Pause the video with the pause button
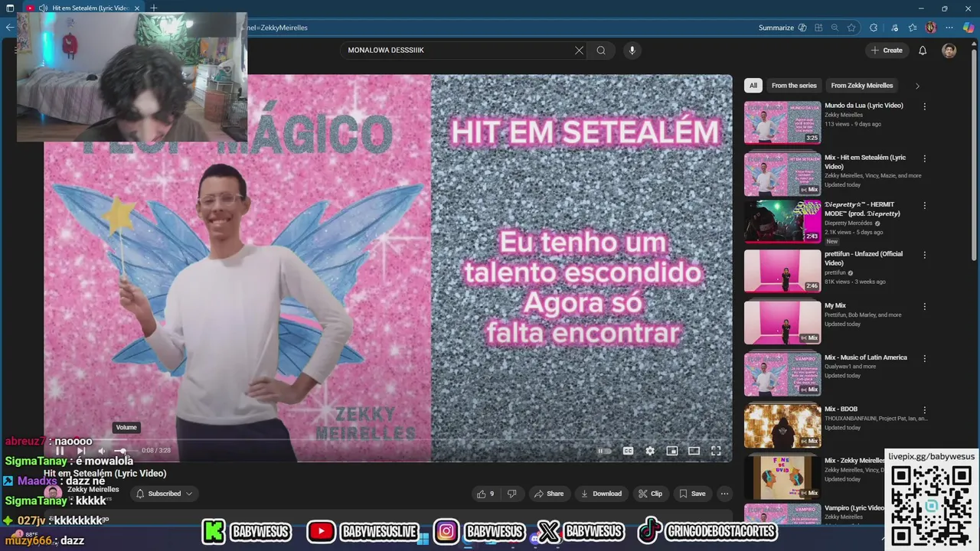 point(60,451)
